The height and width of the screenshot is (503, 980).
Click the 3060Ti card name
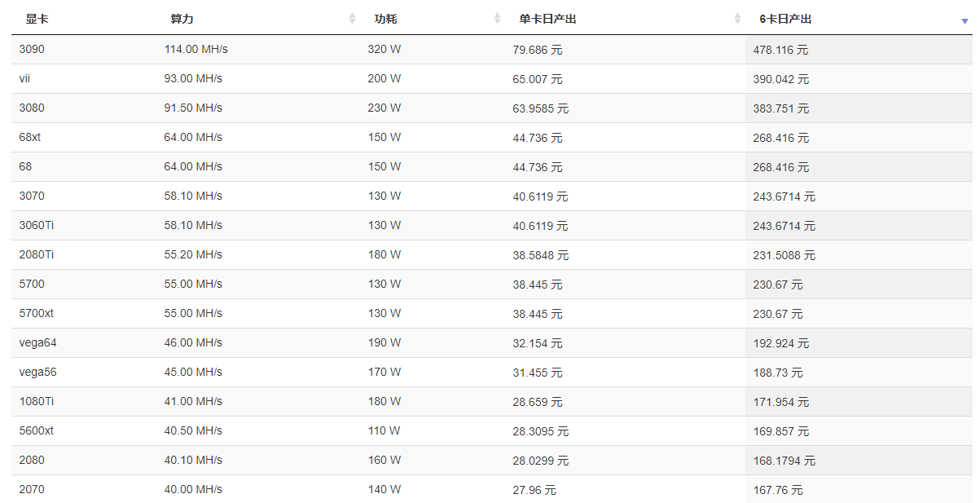point(37,225)
